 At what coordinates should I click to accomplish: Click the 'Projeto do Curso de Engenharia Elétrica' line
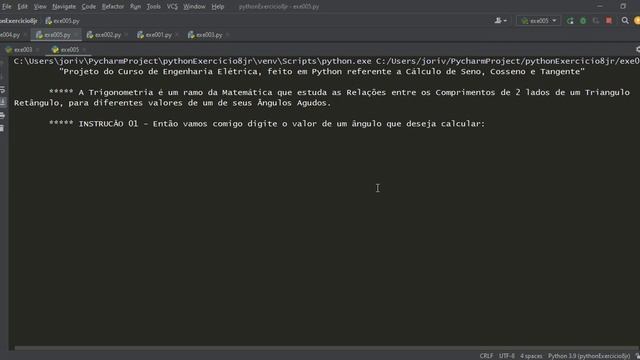(322, 72)
